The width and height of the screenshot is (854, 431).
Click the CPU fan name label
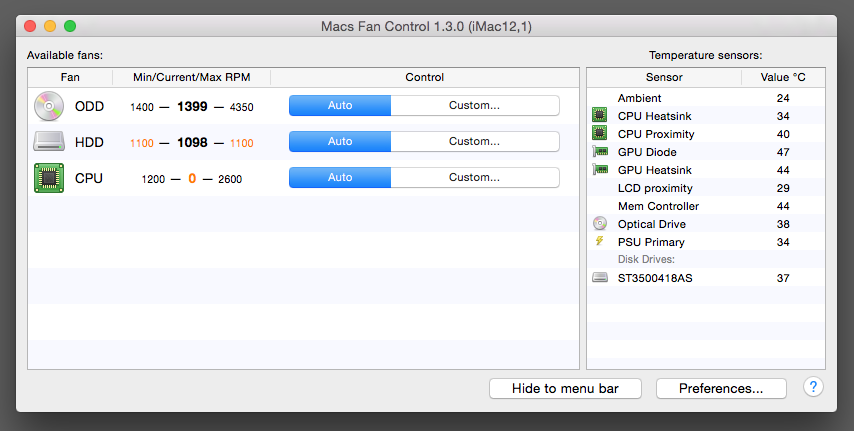(x=89, y=178)
